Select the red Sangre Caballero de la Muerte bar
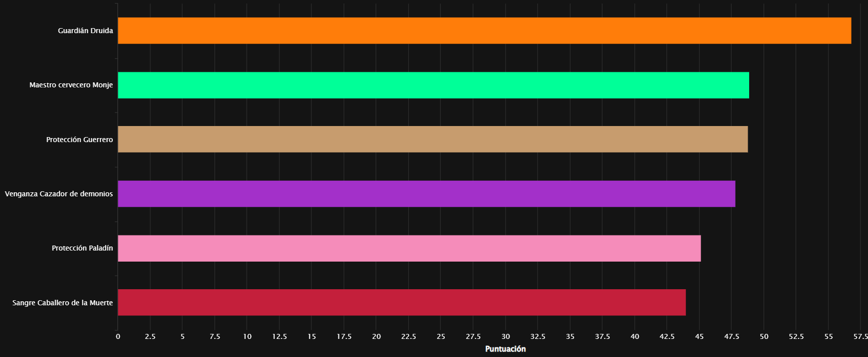The width and height of the screenshot is (868, 357). [401, 302]
